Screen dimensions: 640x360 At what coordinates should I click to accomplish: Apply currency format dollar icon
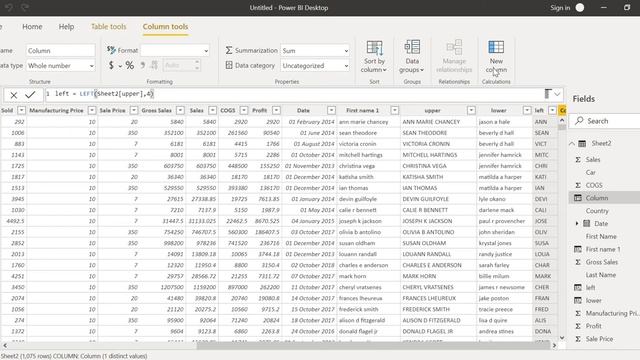pyautogui.click(x=111, y=65)
